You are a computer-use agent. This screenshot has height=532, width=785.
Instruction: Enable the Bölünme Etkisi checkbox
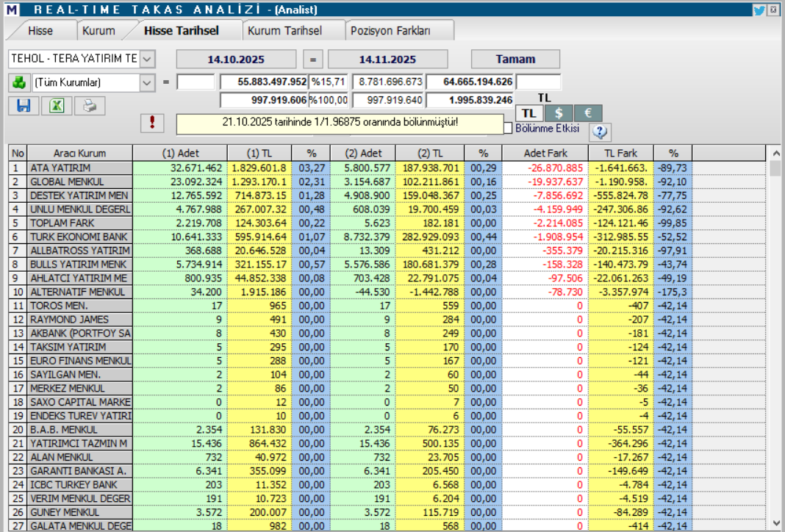(x=508, y=129)
